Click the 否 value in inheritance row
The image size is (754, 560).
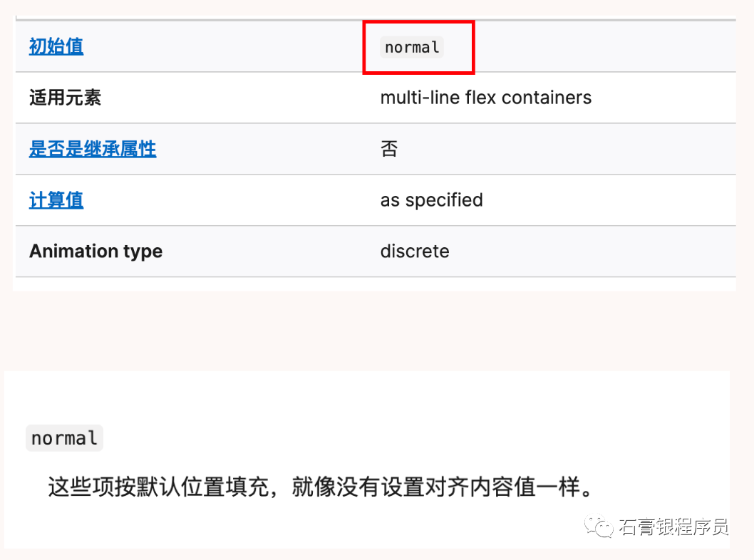(389, 149)
